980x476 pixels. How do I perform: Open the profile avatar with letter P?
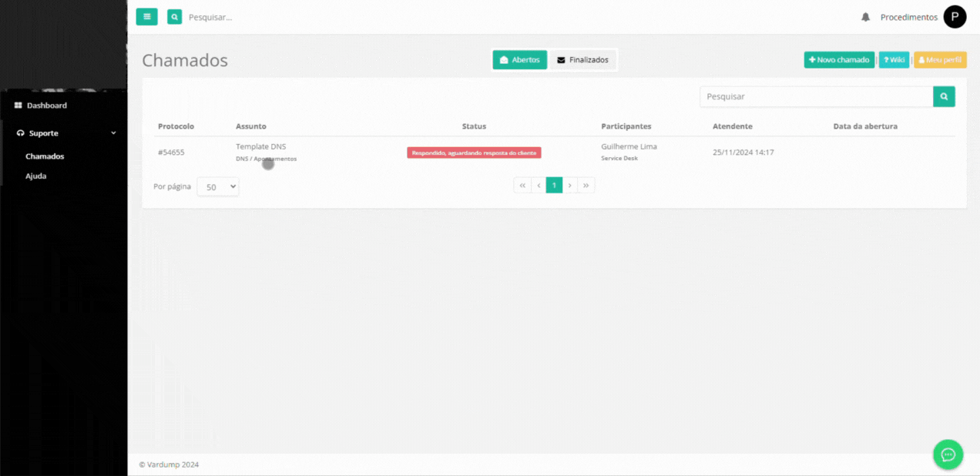pos(955,17)
